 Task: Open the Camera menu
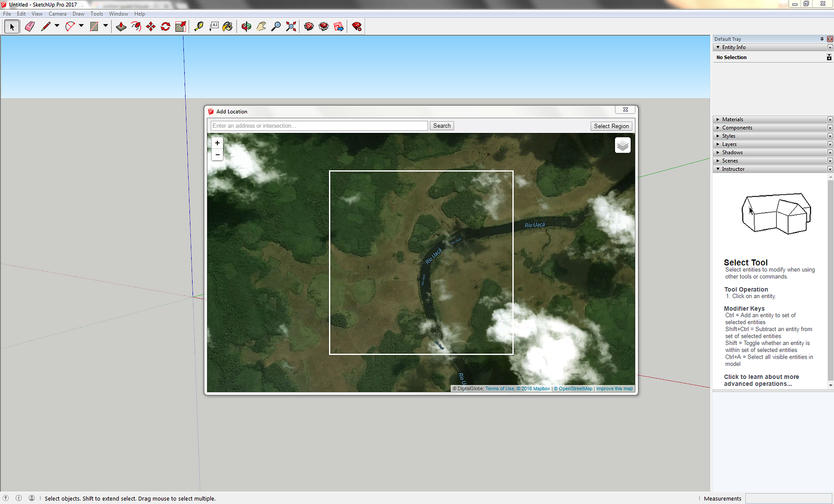click(57, 14)
